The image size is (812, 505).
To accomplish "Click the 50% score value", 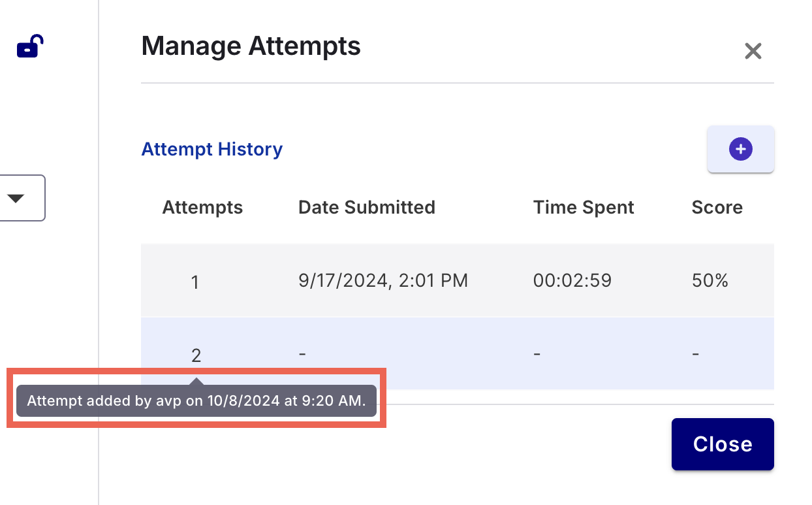I will point(710,281).
